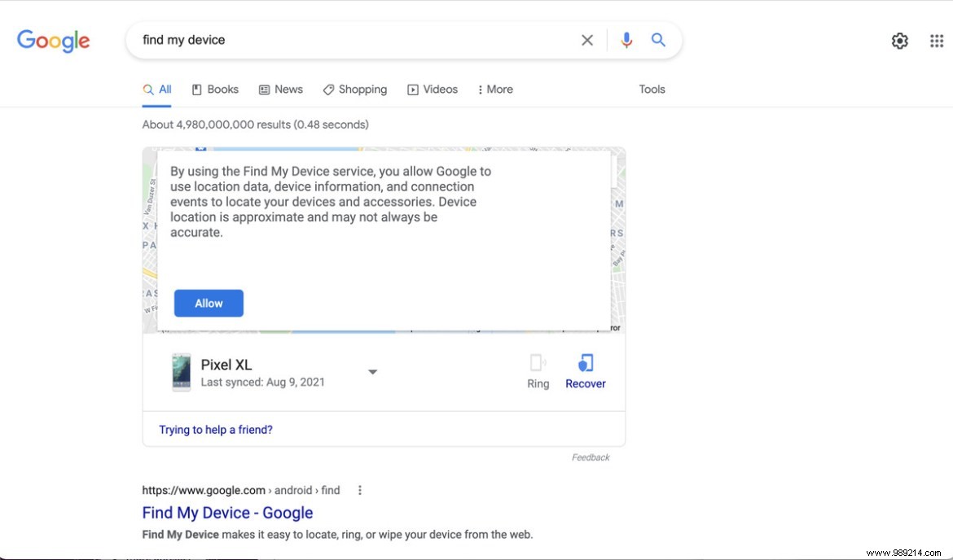Click the Pixel XL device thumbnail
The width and height of the screenshot is (953, 560).
(x=181, y=371)
